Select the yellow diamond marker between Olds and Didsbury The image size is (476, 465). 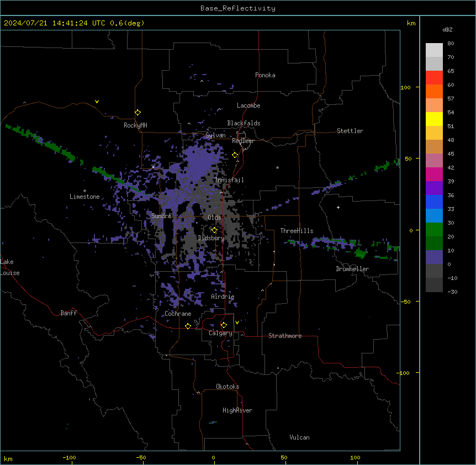(214, 230)
